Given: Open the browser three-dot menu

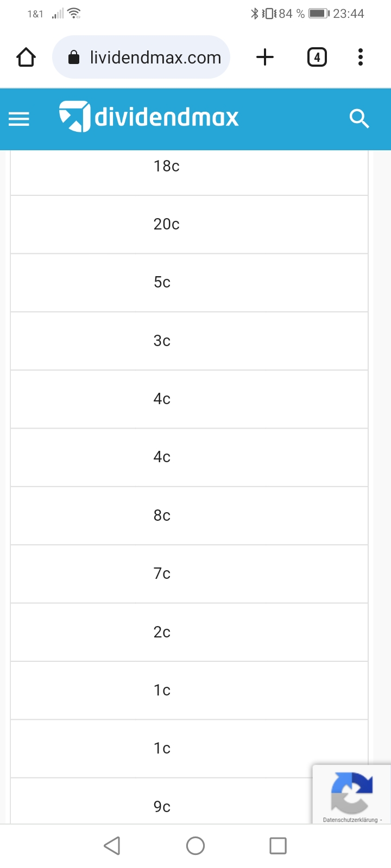Looking at the screenshot, I should tap(361, 57).
